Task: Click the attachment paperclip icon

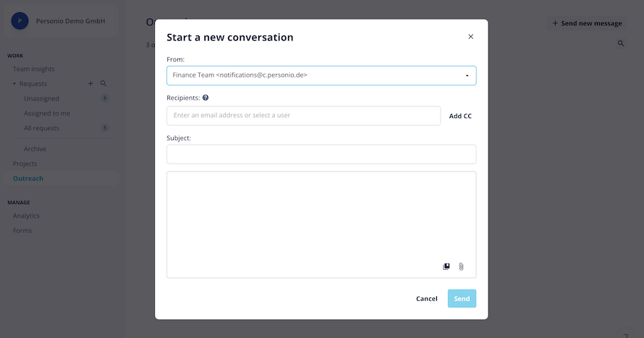Action: (x=461, y=266)
